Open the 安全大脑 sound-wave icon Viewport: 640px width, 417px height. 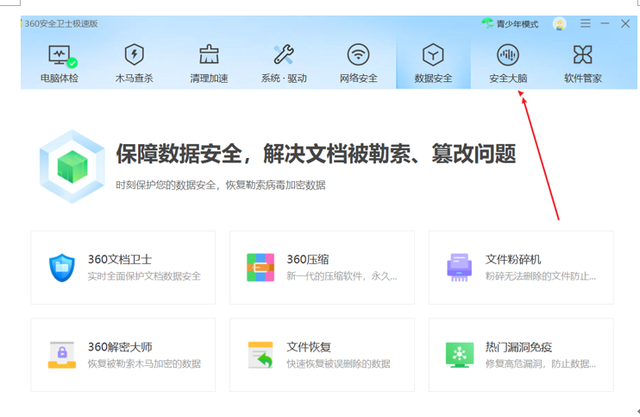(508, 55)
